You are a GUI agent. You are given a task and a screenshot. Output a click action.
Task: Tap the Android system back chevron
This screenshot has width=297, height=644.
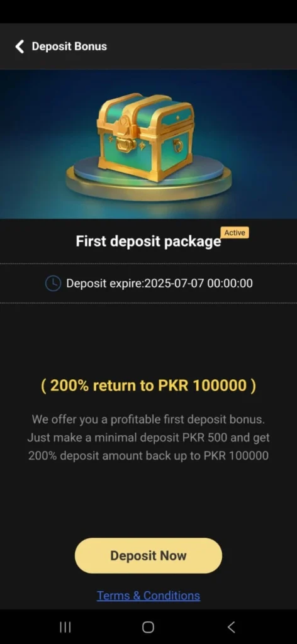tap(232, 627)
